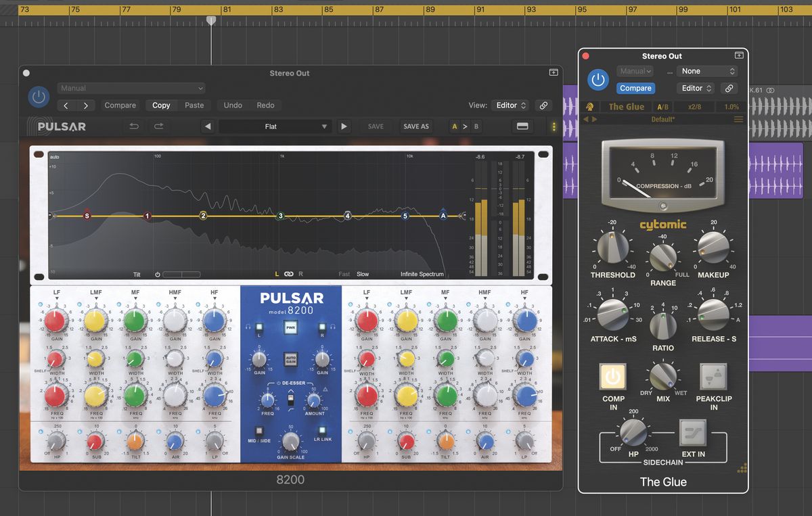Click the display view icon right of A/B in Pulsar
Viewport: 812px width, 516px height.
pyautogui.click(x=522, y=126)
